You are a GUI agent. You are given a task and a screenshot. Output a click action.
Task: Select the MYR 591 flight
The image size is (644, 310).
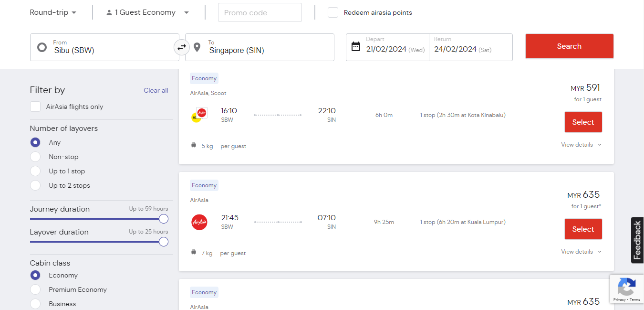click(583, 122)
